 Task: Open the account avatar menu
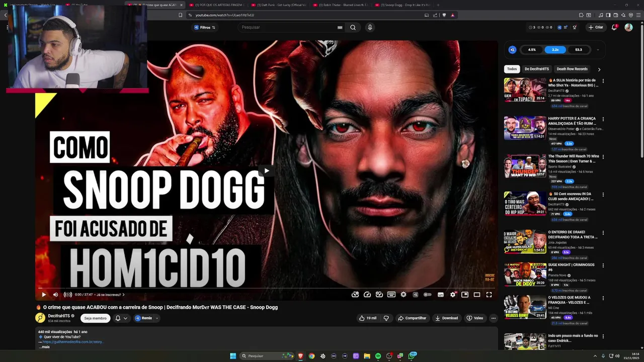click(x=628, y=27)
